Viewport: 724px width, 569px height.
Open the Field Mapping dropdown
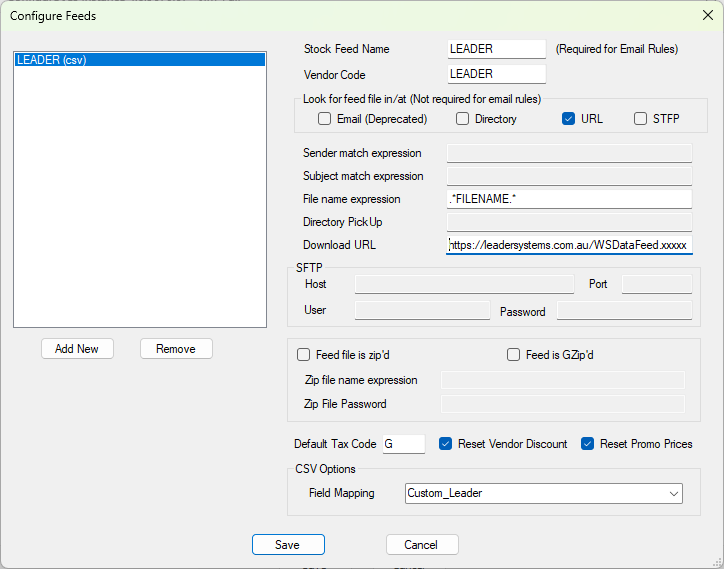tap(543, 493)
